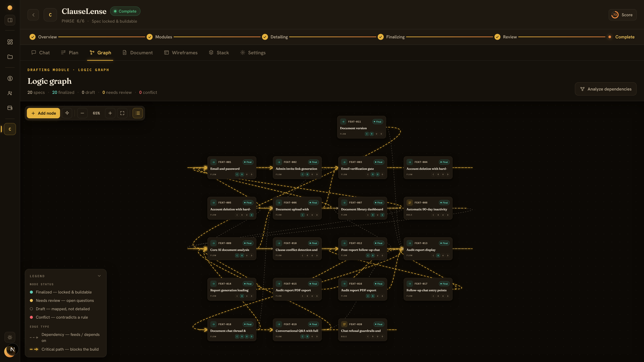
Task: Click Final badge on FEAT-005 node
Action: (248, 203)
